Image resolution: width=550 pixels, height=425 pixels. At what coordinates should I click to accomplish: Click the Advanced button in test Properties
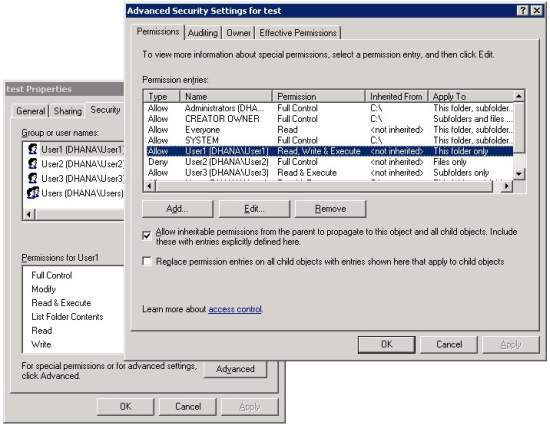(x=235, y=369)
